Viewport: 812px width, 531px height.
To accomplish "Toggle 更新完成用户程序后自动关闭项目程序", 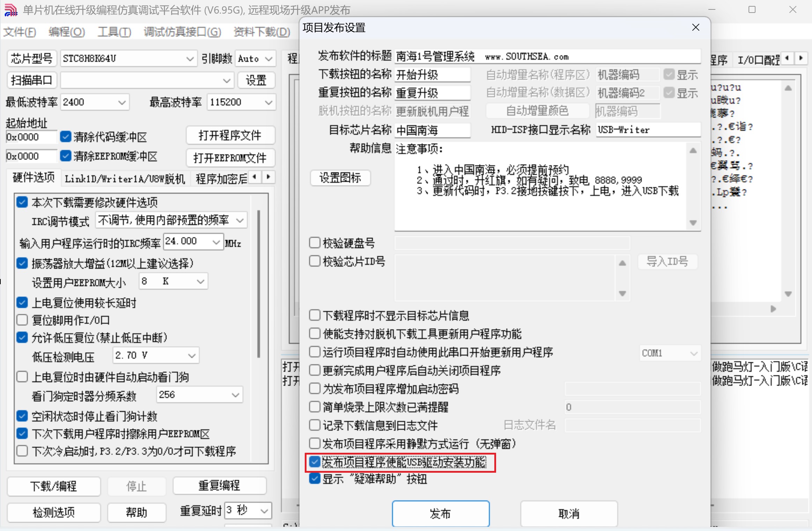I will point(315,370).
